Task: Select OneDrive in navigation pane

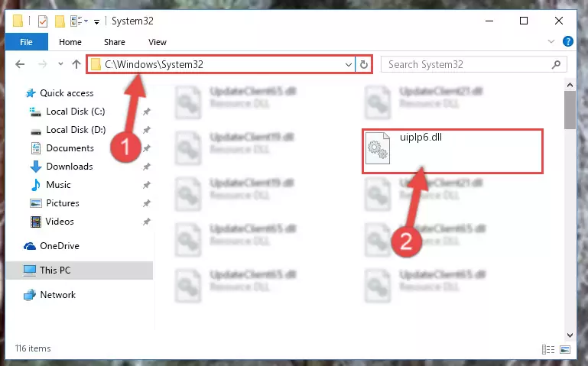Action: coord(60,246)
